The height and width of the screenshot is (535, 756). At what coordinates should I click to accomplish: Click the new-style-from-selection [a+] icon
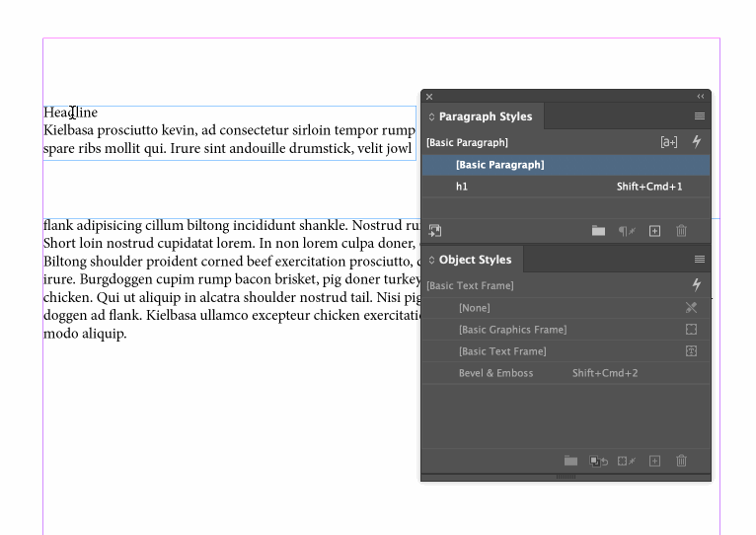[x=669, y=142]
